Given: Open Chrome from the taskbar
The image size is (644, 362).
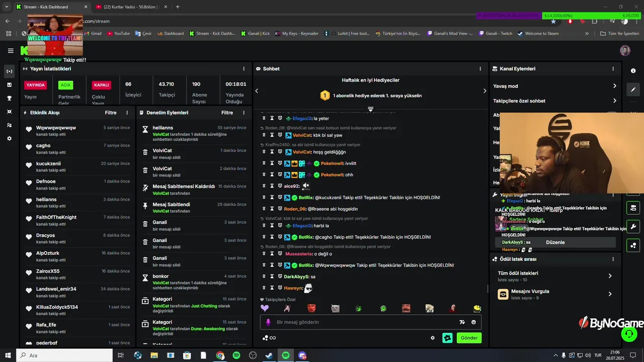Looking at the screenshot, I should pos(220,355).
